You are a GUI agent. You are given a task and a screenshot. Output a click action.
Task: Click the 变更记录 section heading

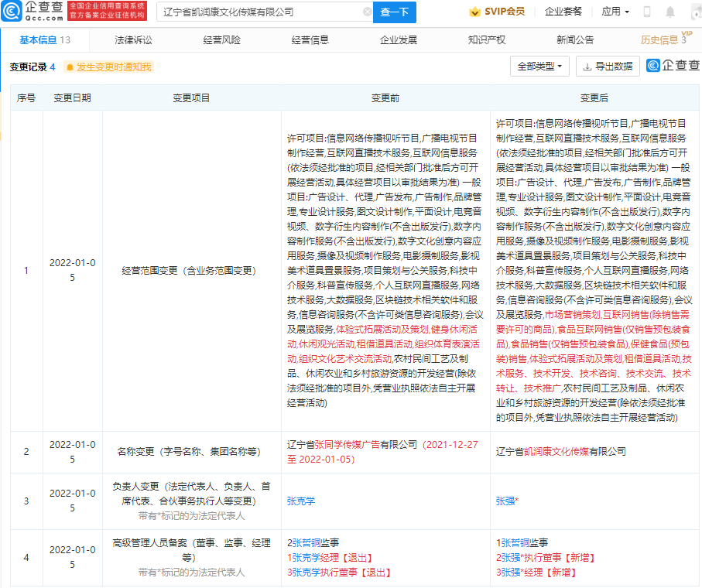(x=28, y=67)
